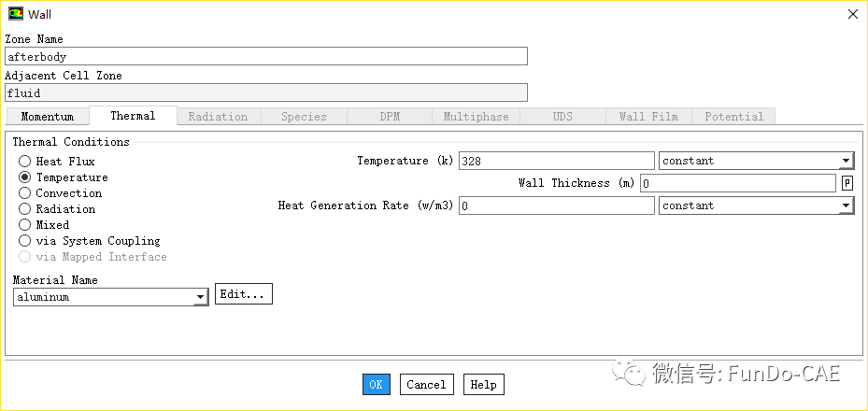
Task: Open the Thermal tab
Action: [133, 116]
